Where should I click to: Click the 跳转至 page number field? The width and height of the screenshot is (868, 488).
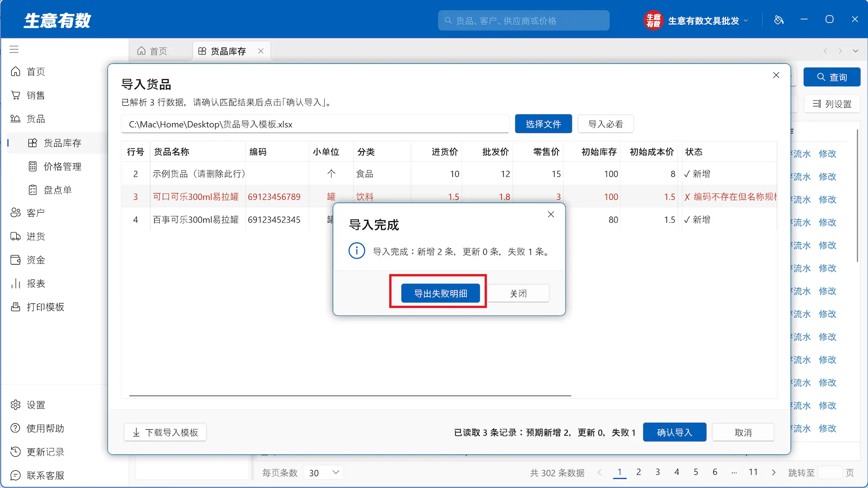(830, 473)
